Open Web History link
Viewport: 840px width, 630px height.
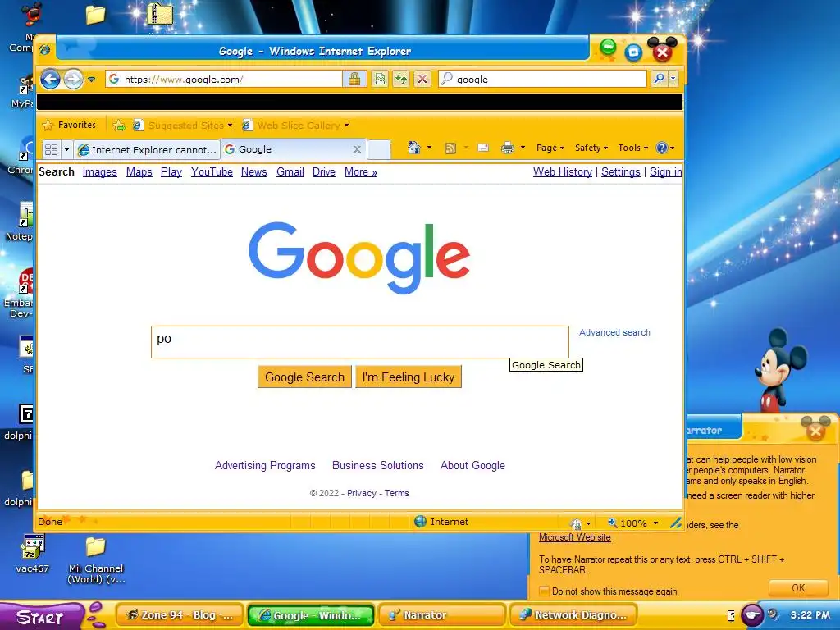(x=563, y=172)
